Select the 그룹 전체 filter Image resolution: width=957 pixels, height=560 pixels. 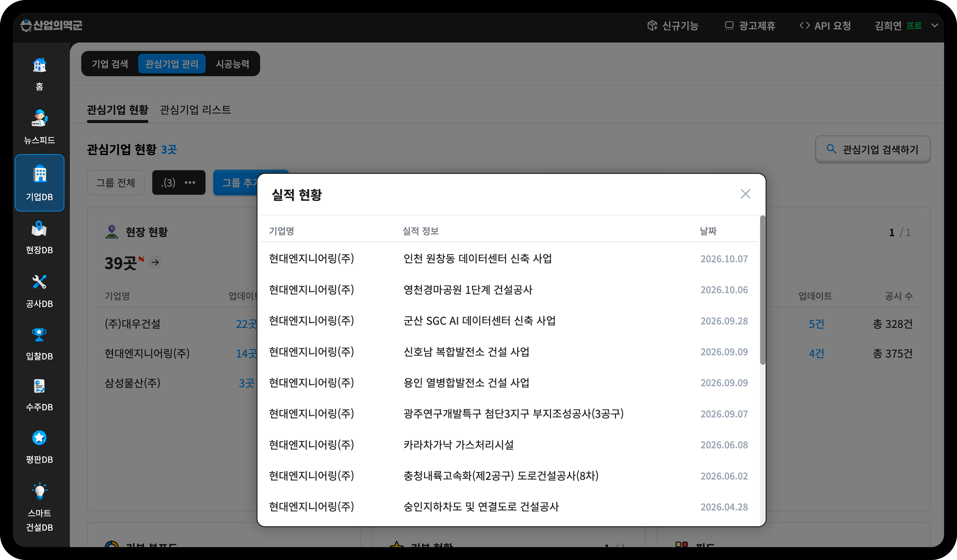115,183
